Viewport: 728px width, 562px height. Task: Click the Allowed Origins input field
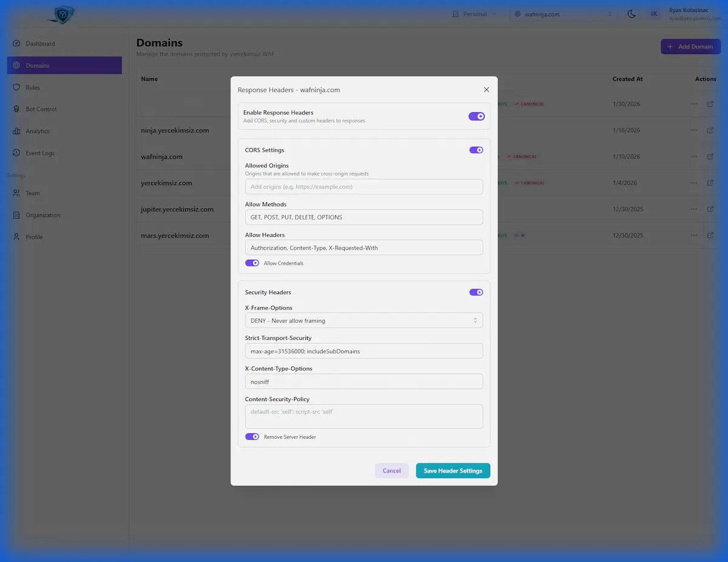(364, 187)
